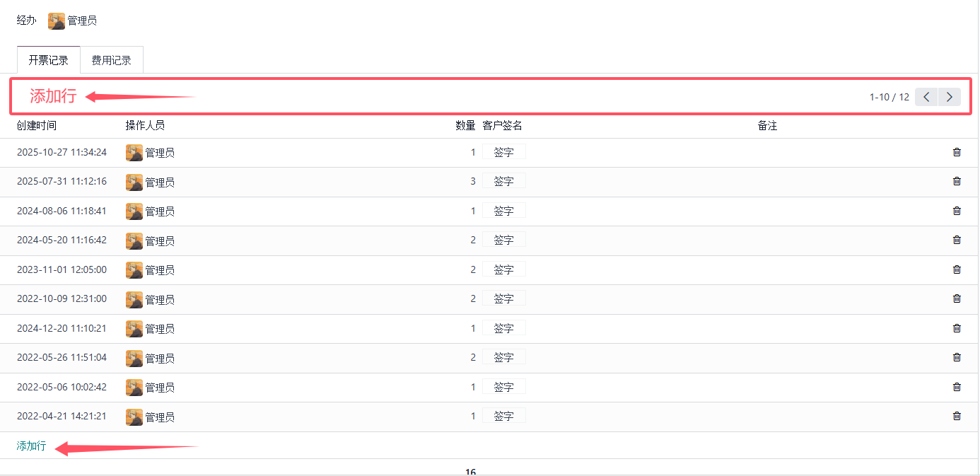Click 签字 button in 2025-10-27 row
The height and width of the screenshot is (476, 980).
(x=503, y=152)
